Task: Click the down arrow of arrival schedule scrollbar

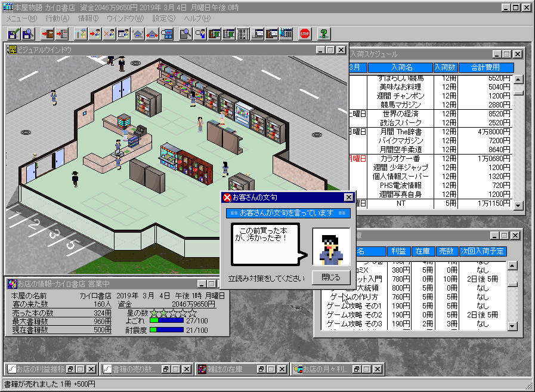Action: coord(519,205)
